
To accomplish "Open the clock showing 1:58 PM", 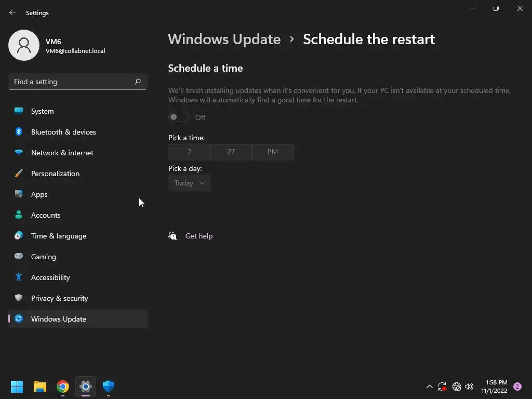I will [x=495, y=387].
